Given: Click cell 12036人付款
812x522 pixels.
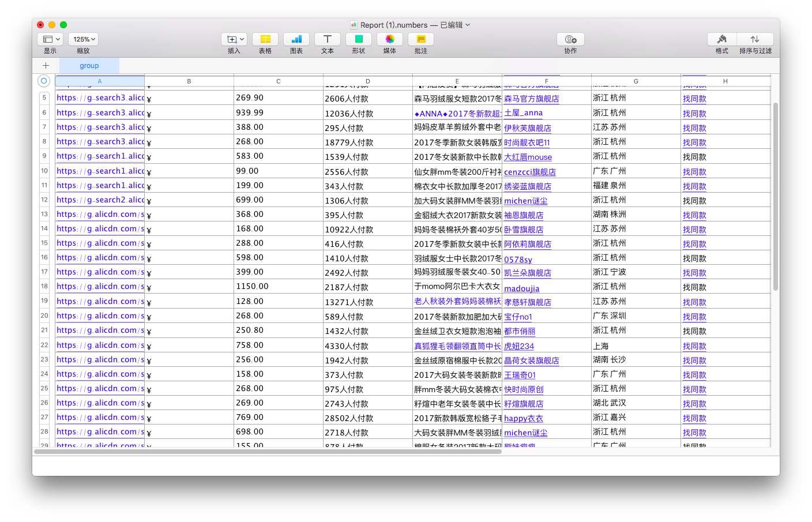Looking at the screenshot, I should [368, 113].
